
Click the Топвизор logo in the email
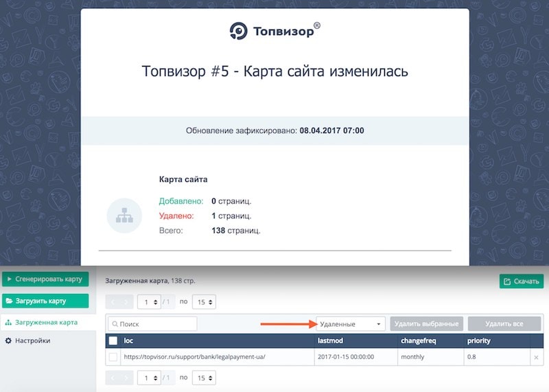click(x=275, y=31)
